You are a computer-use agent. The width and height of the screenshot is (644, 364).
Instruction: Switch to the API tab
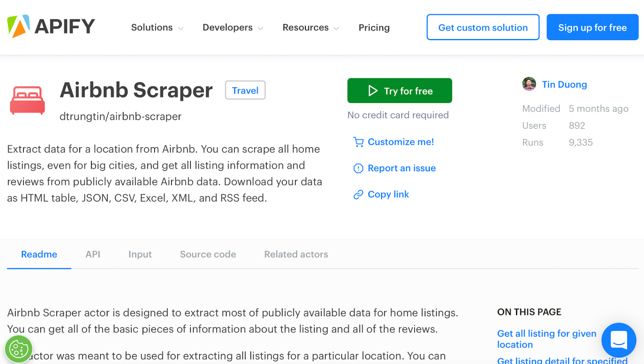[x=93, y=254]
